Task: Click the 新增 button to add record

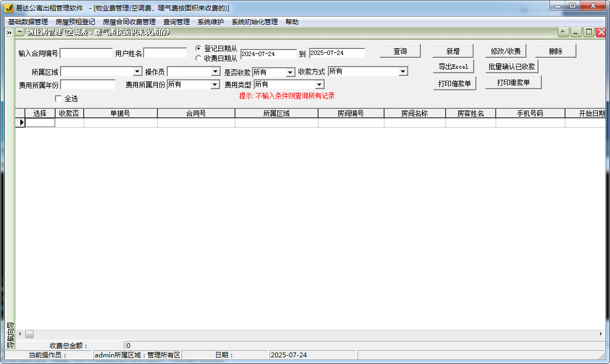Action: click(452, 50)
